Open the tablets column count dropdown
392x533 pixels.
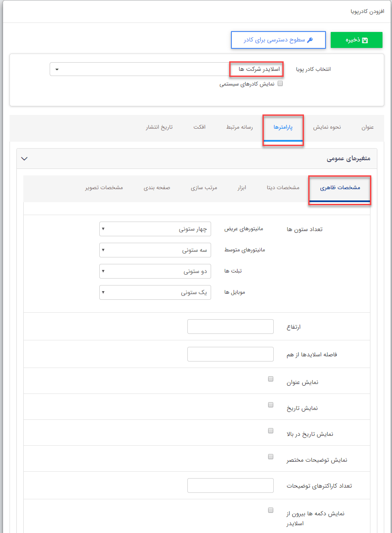pos(155,271)
